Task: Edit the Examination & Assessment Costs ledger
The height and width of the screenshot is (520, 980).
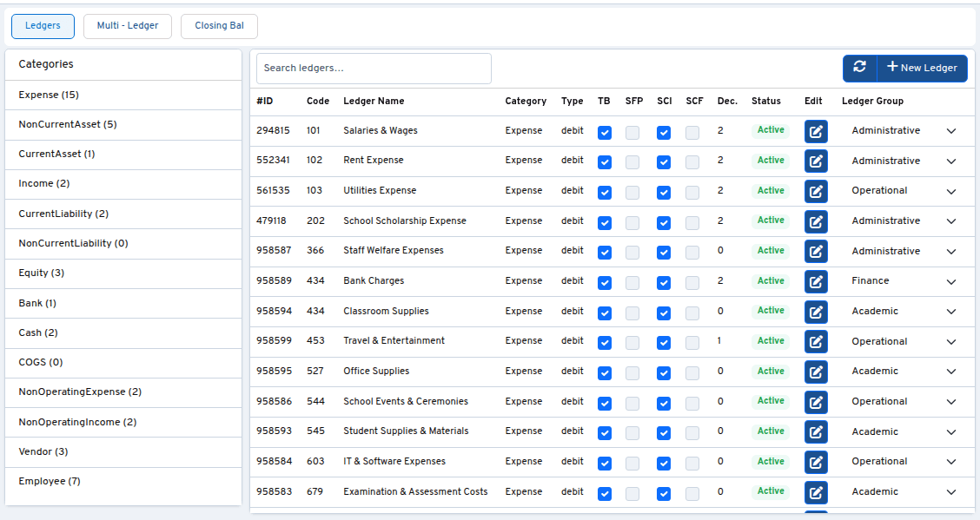Action: click(x=816, y=492)
